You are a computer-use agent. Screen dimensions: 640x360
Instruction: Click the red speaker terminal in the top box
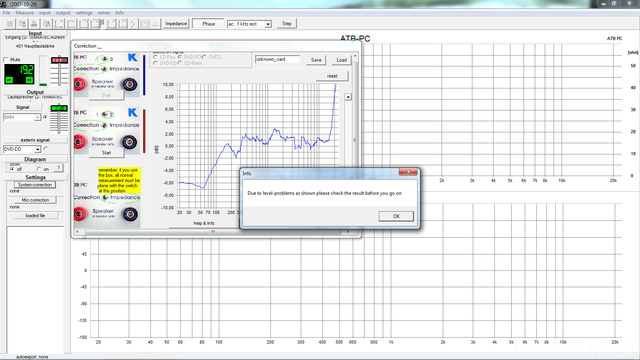(x=79, y=84)
